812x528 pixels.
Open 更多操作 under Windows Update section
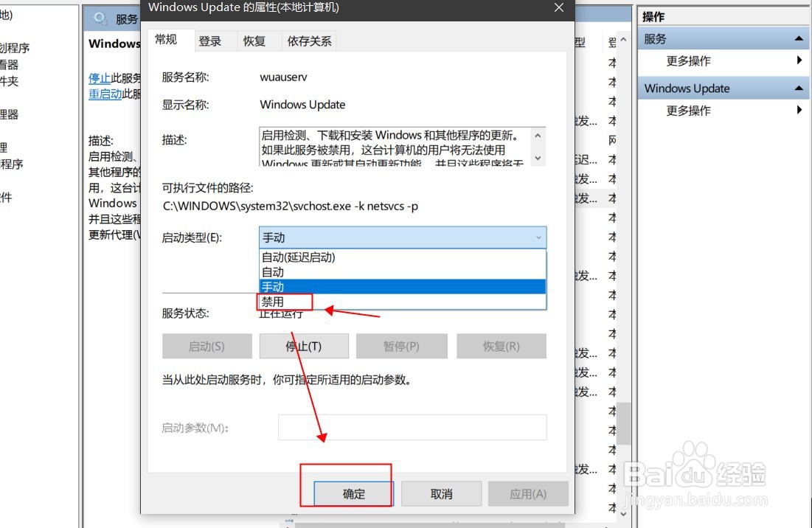(x=688, y=111)
